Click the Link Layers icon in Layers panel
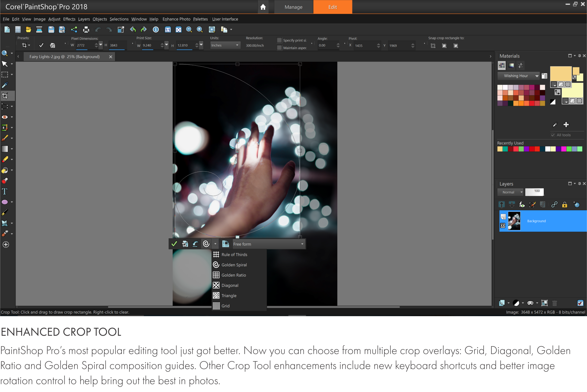Screen dimensions: 587x392 click(x=554, y=205)
